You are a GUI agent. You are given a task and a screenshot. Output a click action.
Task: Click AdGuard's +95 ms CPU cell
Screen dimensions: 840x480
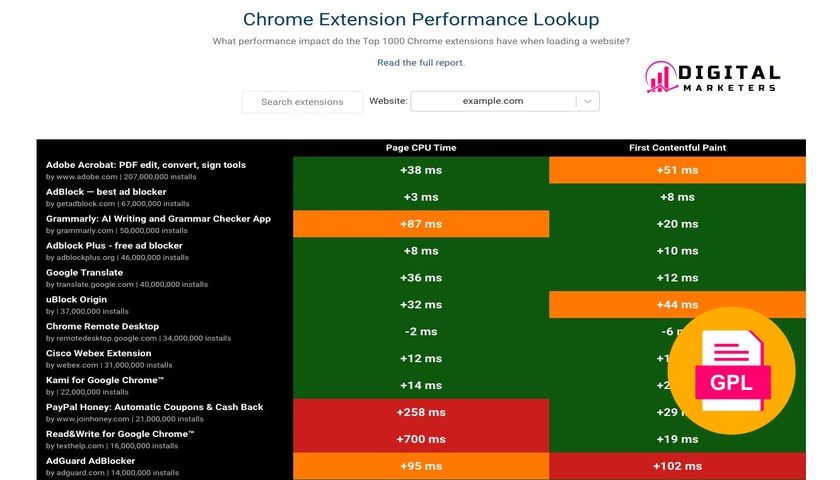coord(421,466)
